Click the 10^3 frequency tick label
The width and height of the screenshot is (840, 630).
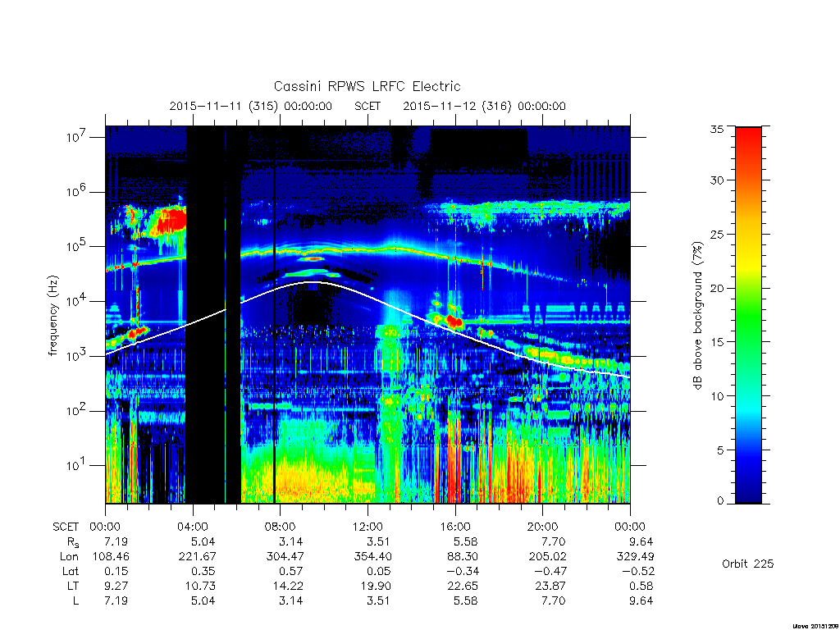(76, 356)
